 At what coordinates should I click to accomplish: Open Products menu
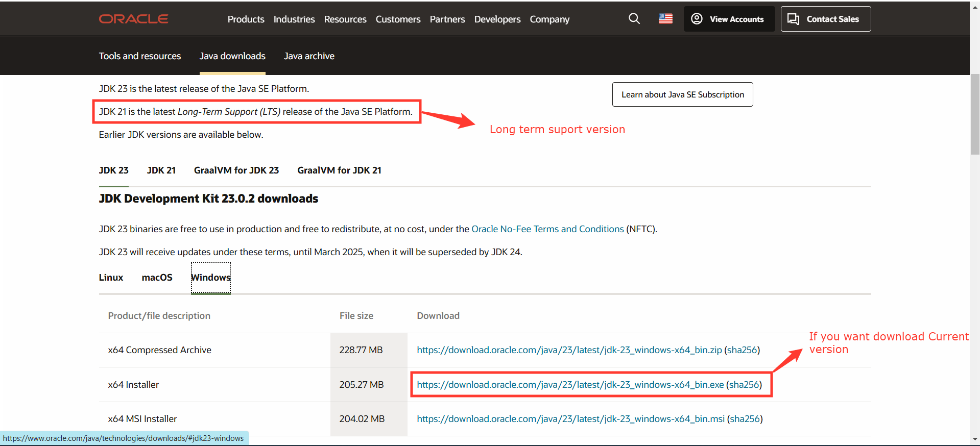[246, 19]
